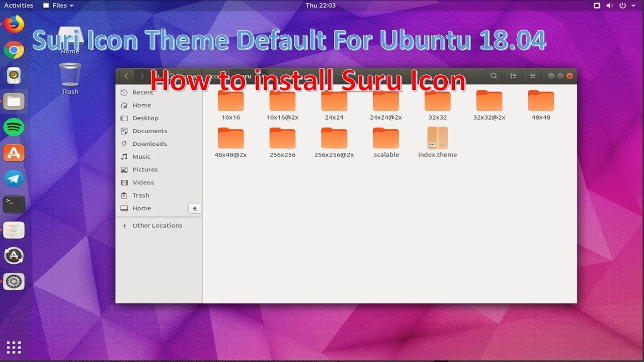
Task: Open the Files menu in the top bar
Action: pos(58,5)
